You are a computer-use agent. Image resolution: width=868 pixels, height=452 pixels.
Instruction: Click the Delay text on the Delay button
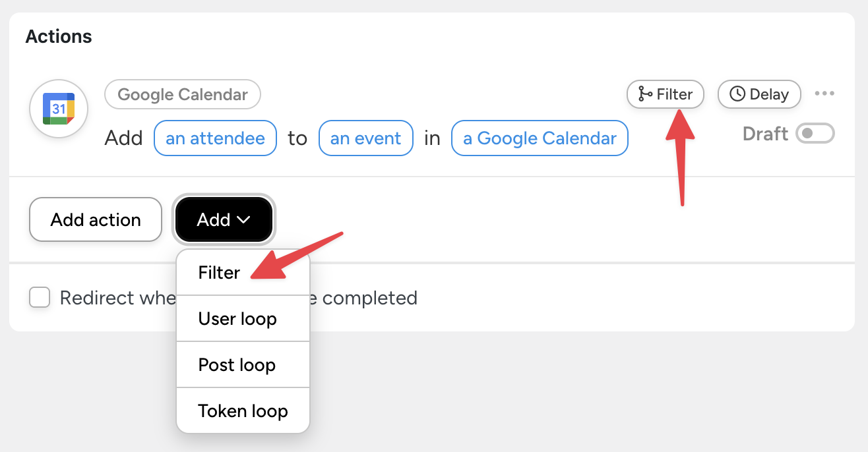[769, 94]
